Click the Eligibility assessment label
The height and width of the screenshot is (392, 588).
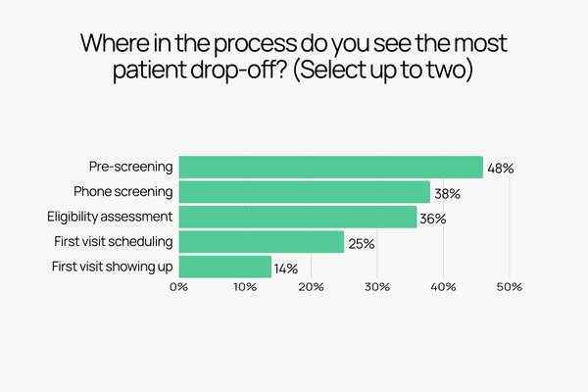click(111, 216)
